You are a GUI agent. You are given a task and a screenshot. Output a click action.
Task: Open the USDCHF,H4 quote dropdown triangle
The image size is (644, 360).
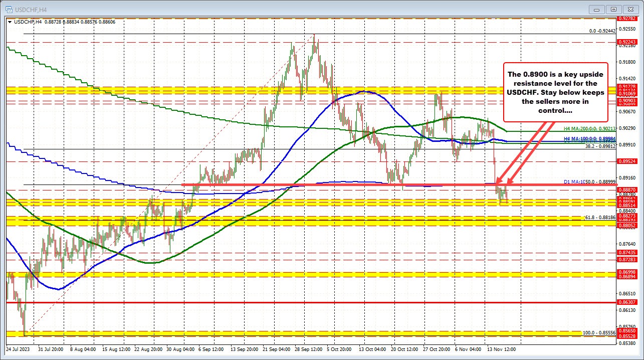click(x=10, y=22)
